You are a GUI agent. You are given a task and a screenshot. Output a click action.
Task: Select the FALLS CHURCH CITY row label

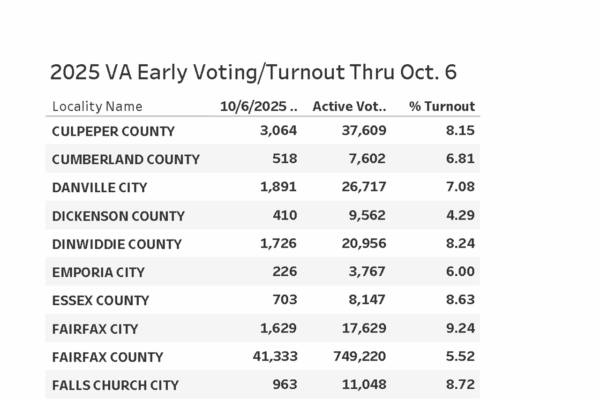(x=115, y=385)
